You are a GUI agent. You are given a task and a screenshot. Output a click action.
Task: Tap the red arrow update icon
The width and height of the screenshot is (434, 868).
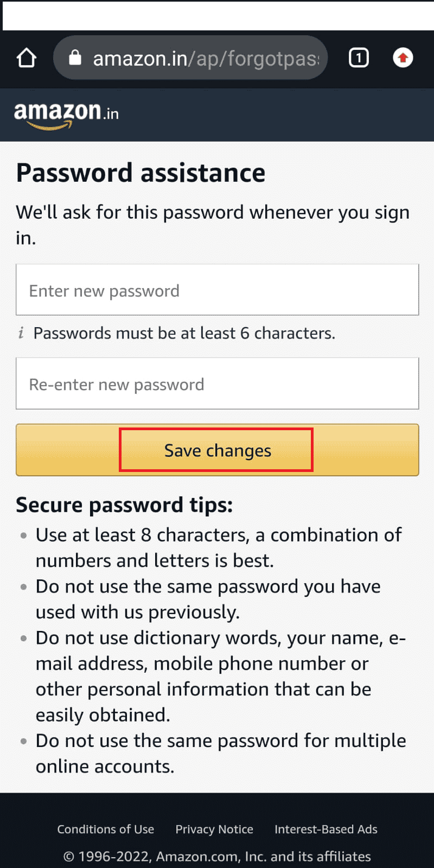pyautogui.click(x=403, y=58)
